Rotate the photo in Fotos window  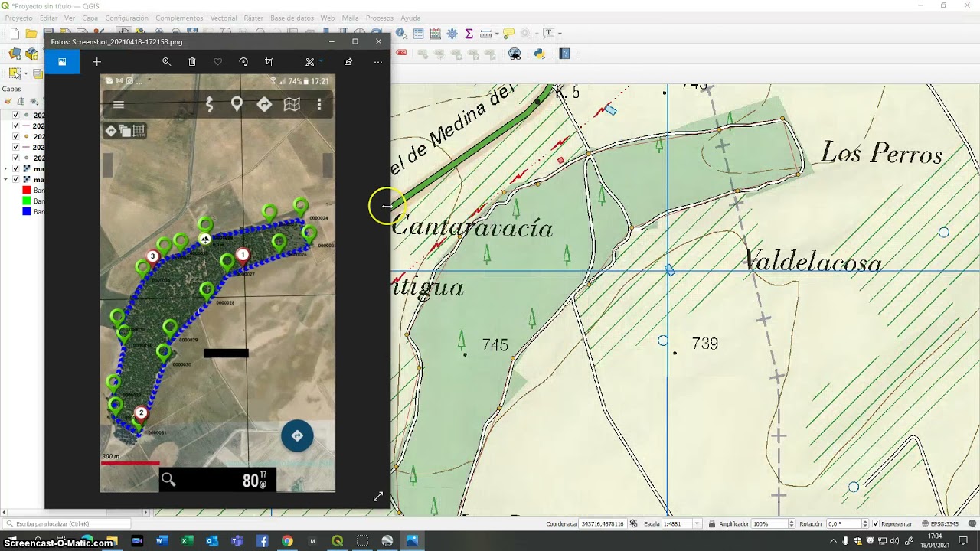tap(243, 62)
